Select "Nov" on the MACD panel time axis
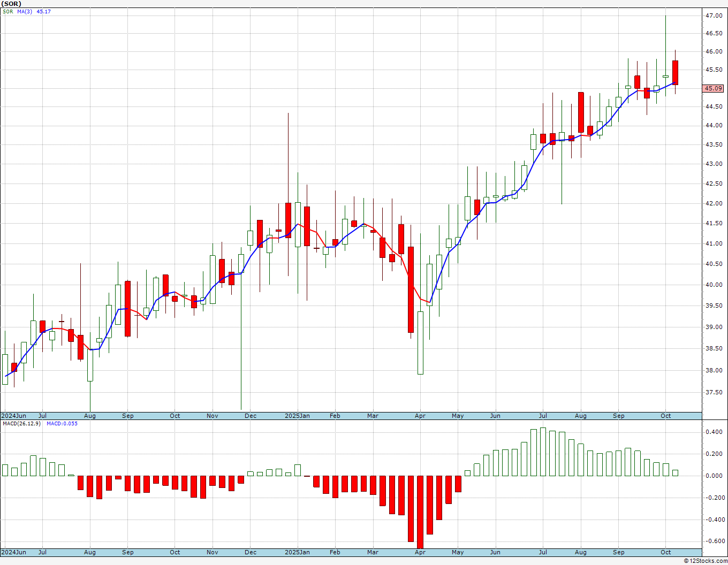The image size is (728, 565). click(x=213, y=553)
